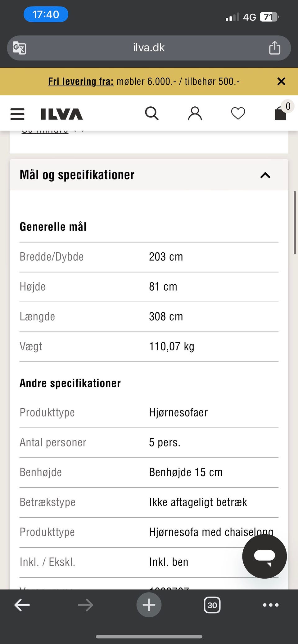This screenshot has width=298, height=644.
Task: Open the search on ILVA site
Action: coord(152,113)
